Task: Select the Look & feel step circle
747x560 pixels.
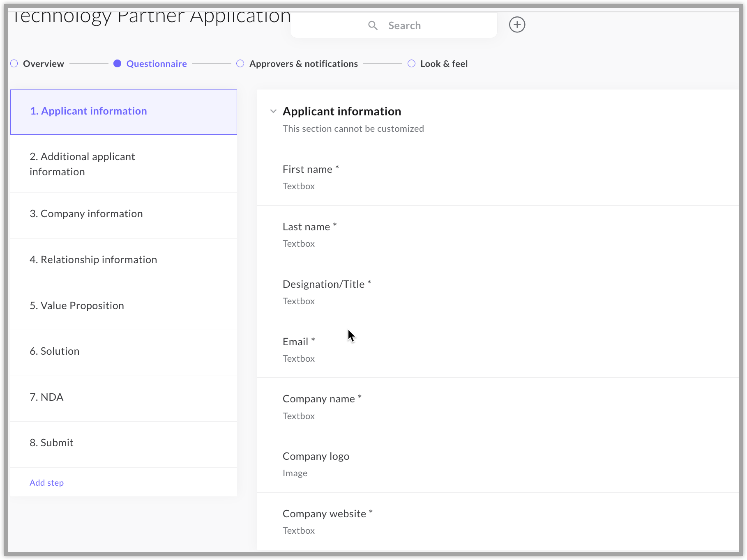Action: tap(411, 64)
